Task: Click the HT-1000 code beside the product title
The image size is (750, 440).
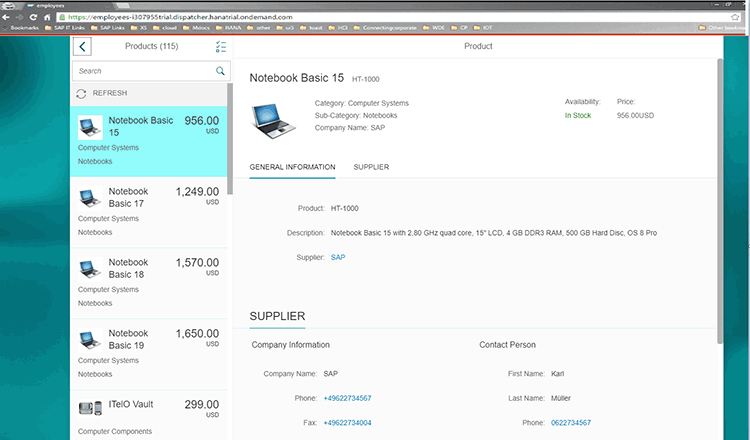Action: [365, 79]
